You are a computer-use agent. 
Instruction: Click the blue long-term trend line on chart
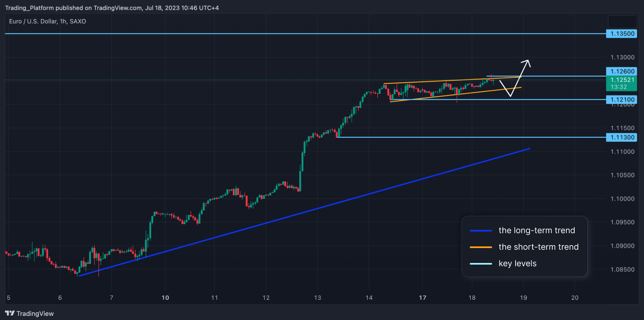305,211
